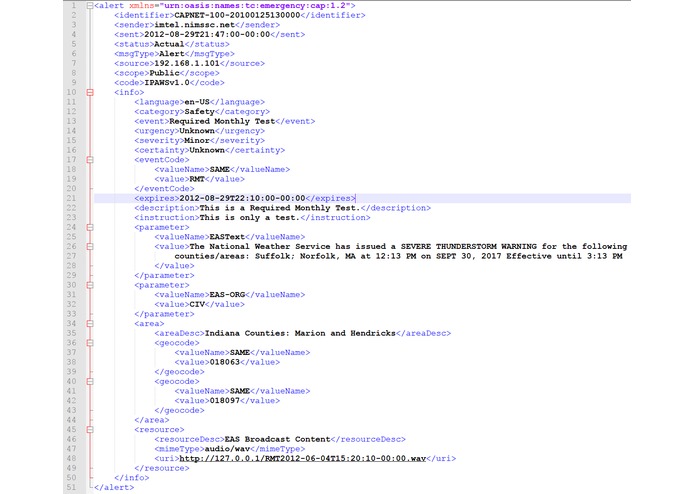Click the identifier CAPNET-100-20100125130000
Screen dimensions: 695x494
tap(237, 16)
